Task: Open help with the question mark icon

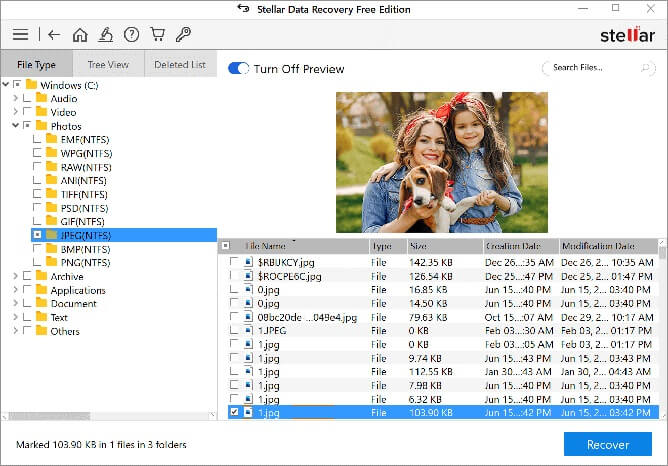Action: (x=131, y=35)
